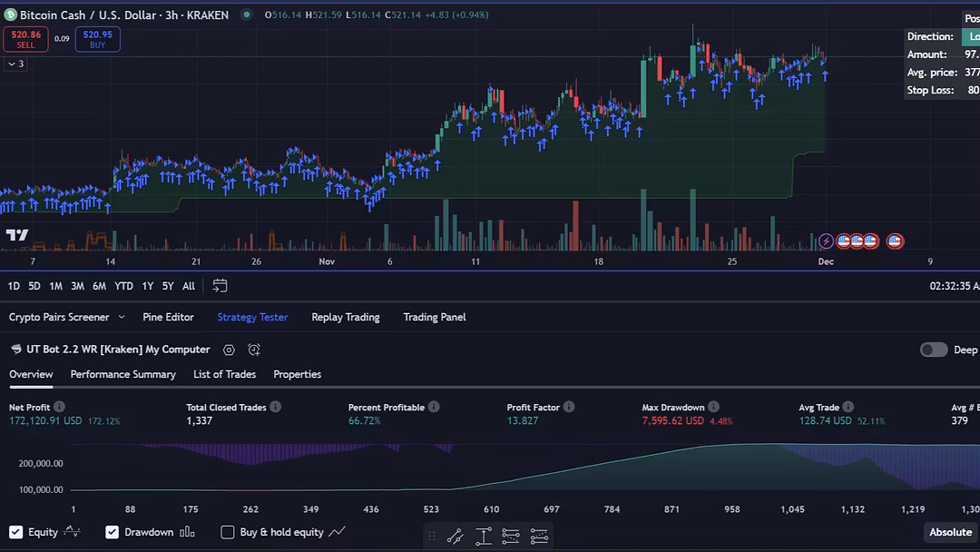The image size is (980, 552).
Task: Set the chart range to YTD
Action: click(123, 286)
